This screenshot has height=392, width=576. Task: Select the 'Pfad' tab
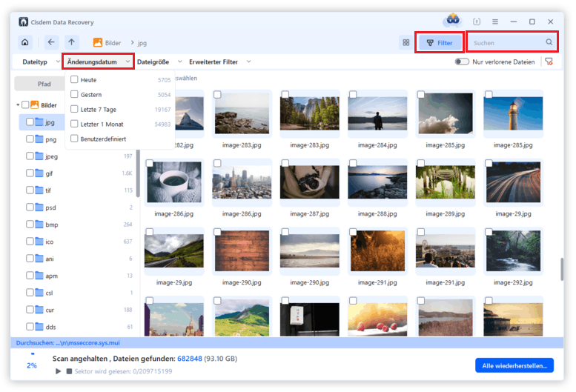[44, 84]
